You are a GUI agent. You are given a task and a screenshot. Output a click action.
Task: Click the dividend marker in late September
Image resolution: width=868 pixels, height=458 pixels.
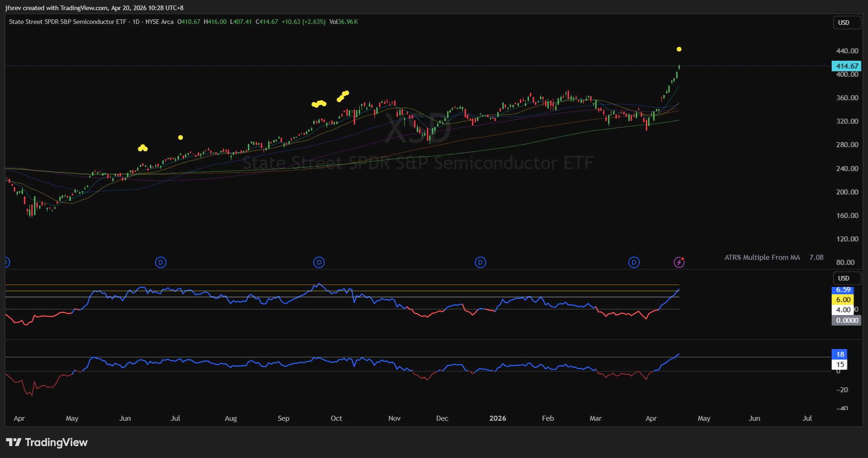319,263
